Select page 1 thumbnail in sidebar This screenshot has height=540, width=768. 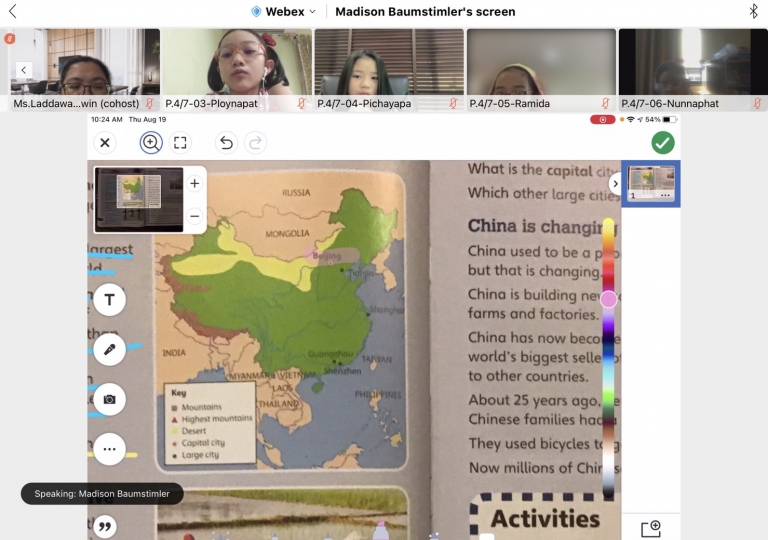point(651,183)
